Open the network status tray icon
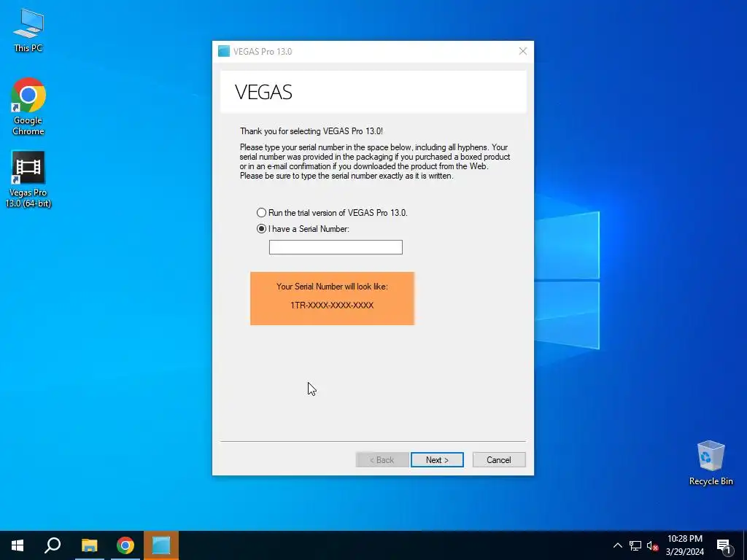 [635, 545]
